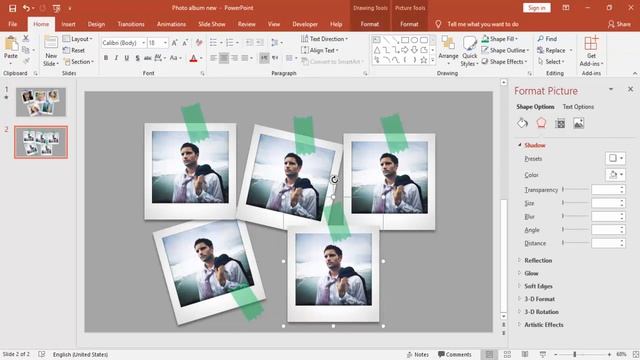
Task: Toggle Underline formatting
Action: [x=127, y=58]
